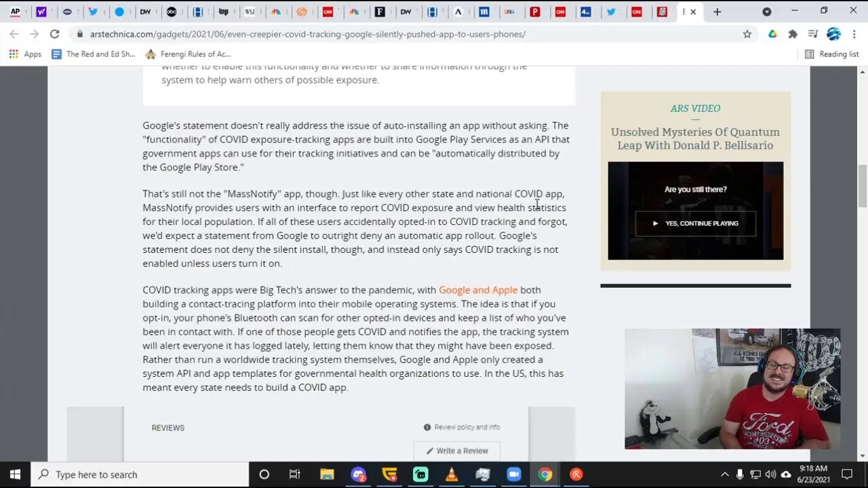
Task: Open the Chrome three-dot menu
Action: (x=853, y=34)
